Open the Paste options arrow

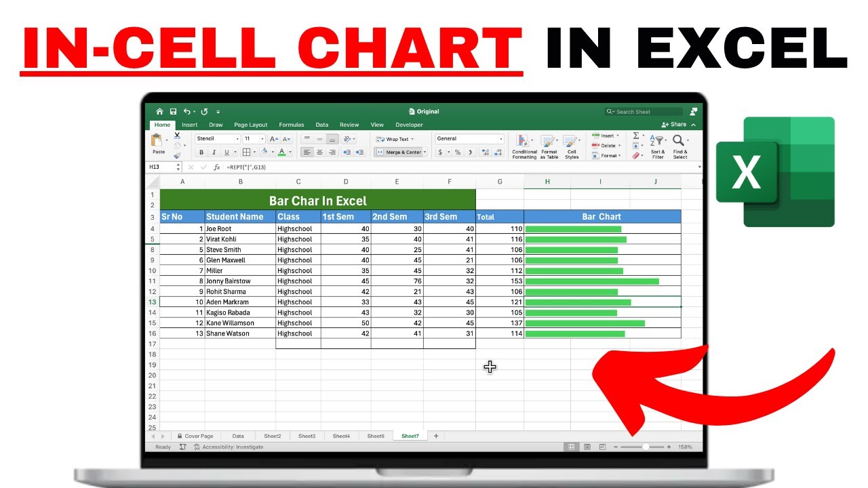168,141
